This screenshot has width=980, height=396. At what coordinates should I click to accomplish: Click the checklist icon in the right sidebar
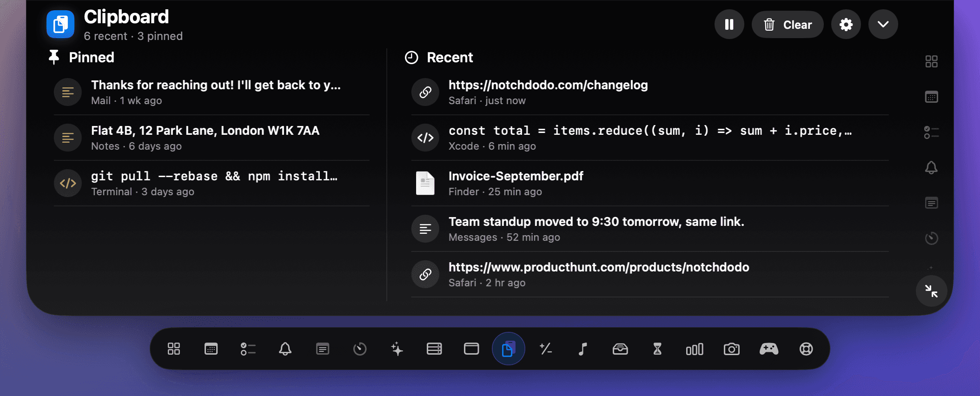(x=932, y=132)
